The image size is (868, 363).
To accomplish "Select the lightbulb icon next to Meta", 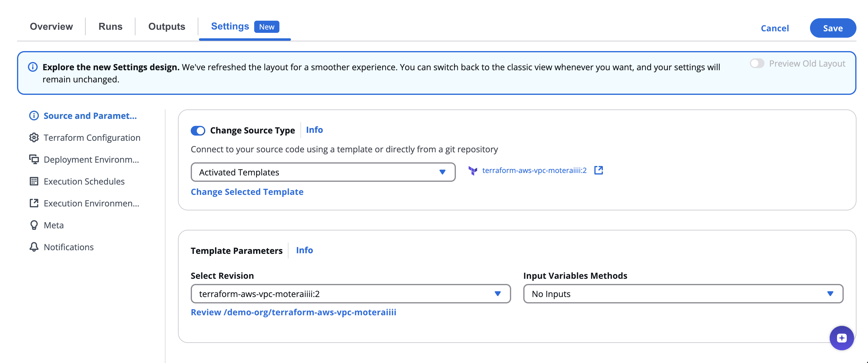I will (x=34, y=225).
